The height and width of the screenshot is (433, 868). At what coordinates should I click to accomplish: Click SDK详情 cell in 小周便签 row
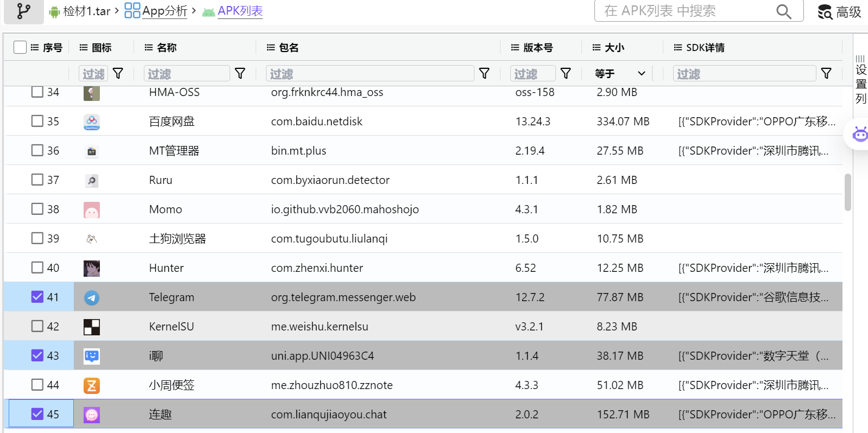pos(753,385)
